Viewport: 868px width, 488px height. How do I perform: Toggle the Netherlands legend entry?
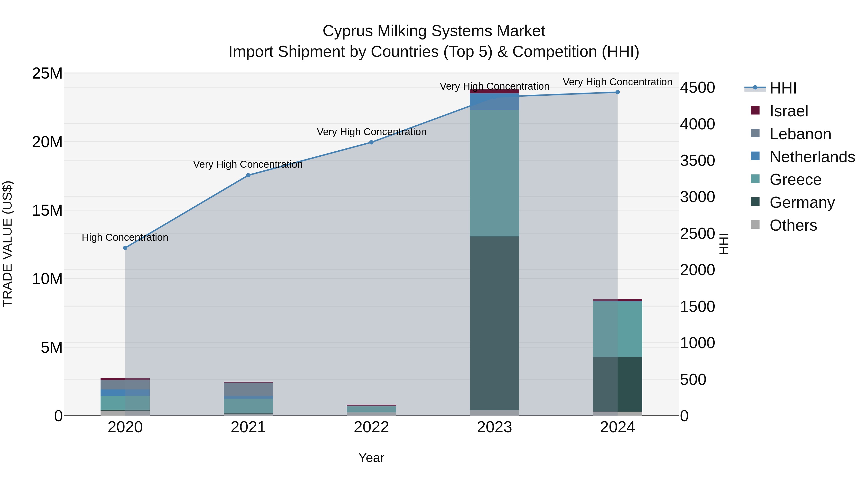(x=803, y=157)
